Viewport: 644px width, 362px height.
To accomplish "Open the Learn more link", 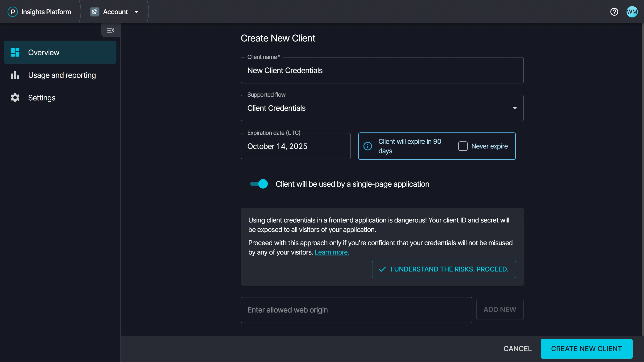I will tap(332, 252).
